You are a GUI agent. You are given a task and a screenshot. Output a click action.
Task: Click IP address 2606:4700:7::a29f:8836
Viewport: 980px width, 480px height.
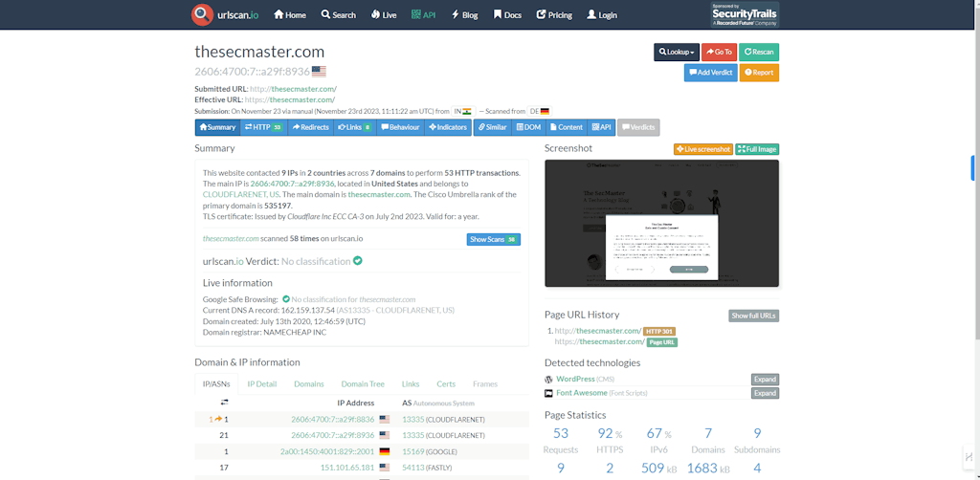[332, 420]
